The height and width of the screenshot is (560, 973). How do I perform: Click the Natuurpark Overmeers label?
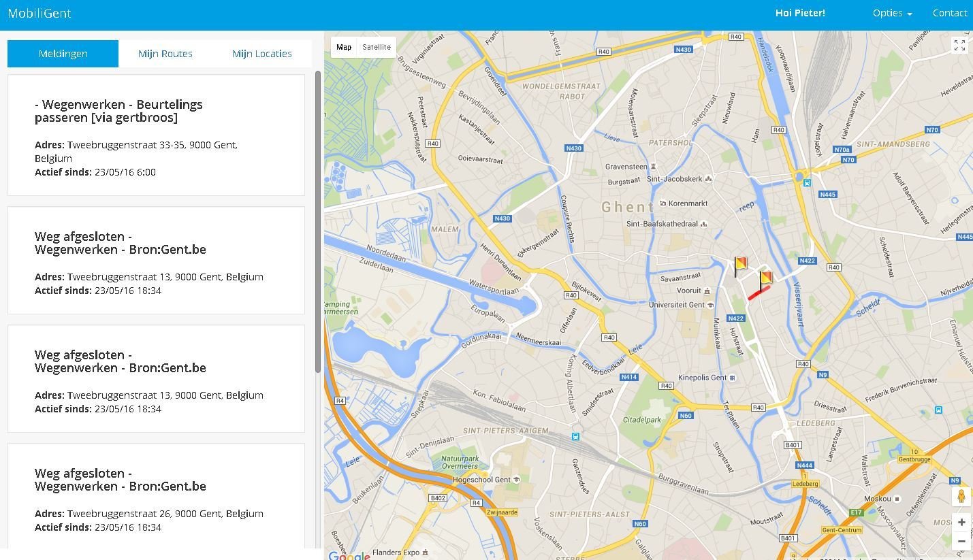(460, 462)
